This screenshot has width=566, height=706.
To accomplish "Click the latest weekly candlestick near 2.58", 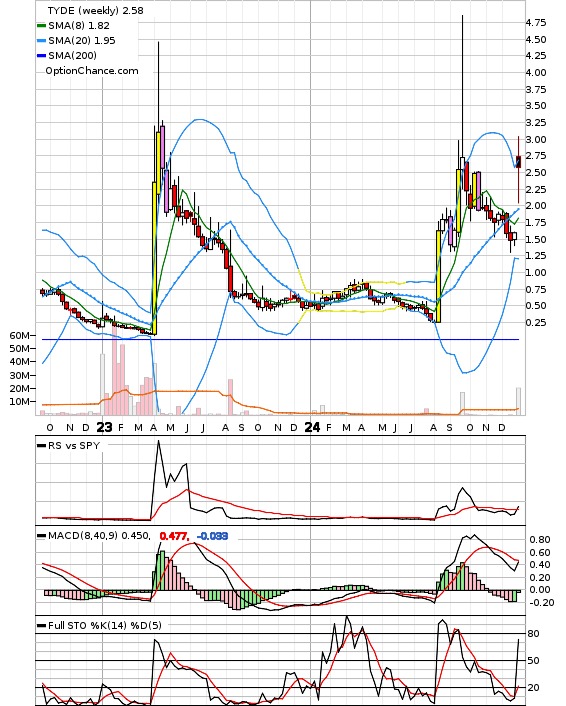I will point(519,162).
